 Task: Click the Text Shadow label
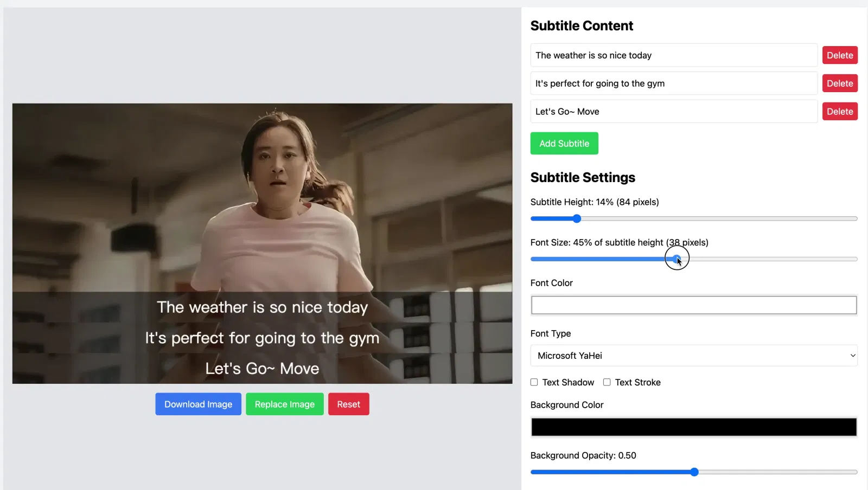[x=568, y=382]
